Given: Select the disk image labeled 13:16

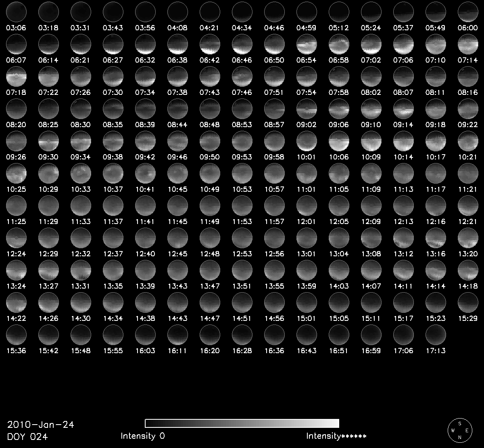Looking at the screenshot, I should coord(436,238).
